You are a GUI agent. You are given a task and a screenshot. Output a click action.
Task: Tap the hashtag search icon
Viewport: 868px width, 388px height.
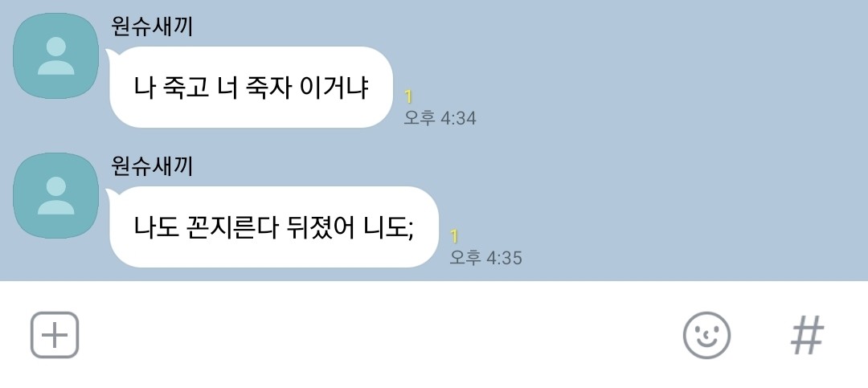pyautogui.click(x=807, y=335)
